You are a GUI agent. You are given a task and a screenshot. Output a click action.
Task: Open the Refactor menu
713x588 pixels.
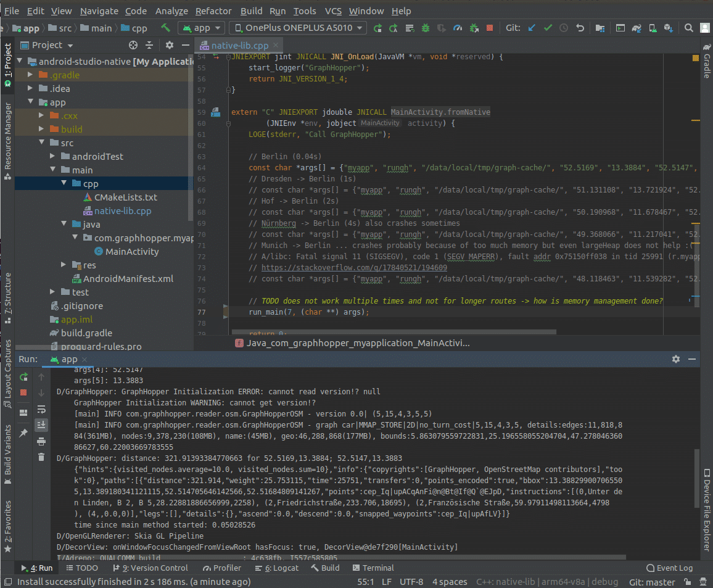point(213,11)
